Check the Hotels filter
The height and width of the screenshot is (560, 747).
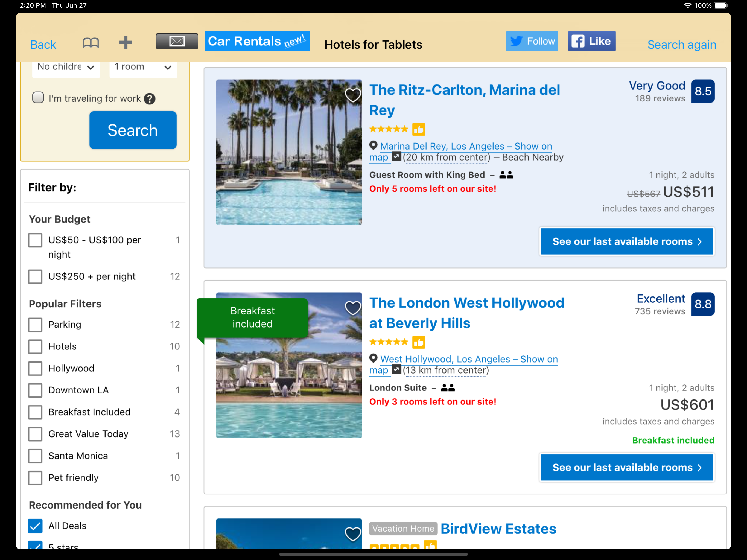(36, 346)
